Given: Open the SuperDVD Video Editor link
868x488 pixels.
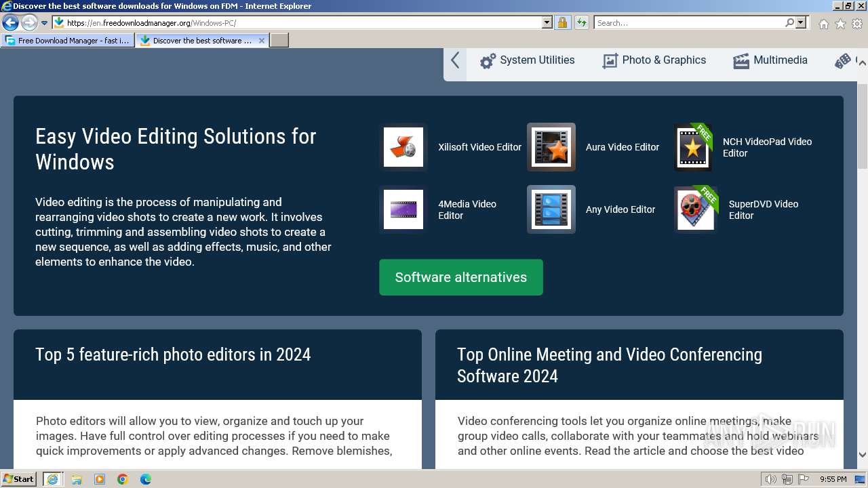Looking at the screenshot, I should point(764,210).
